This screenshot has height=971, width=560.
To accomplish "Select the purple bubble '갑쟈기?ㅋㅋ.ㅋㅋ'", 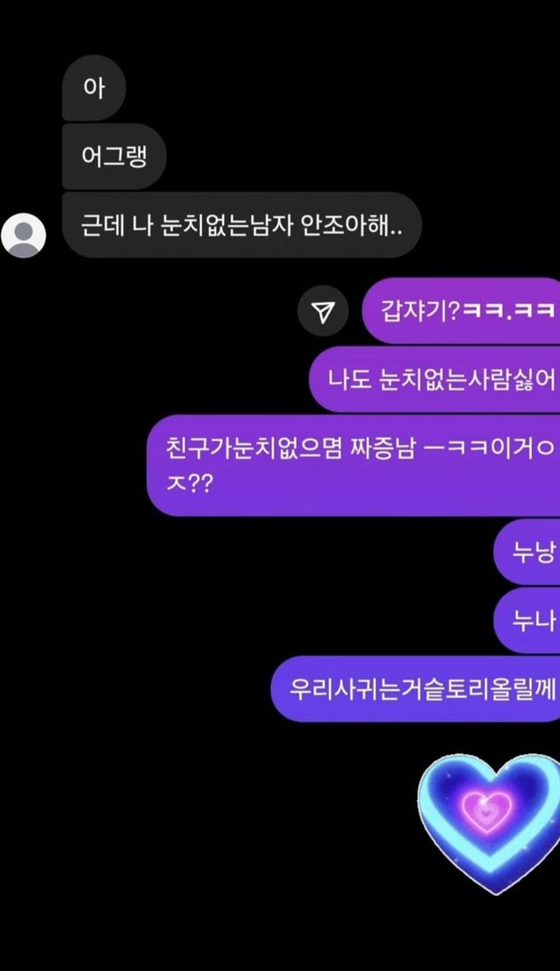I will (461, 311).
